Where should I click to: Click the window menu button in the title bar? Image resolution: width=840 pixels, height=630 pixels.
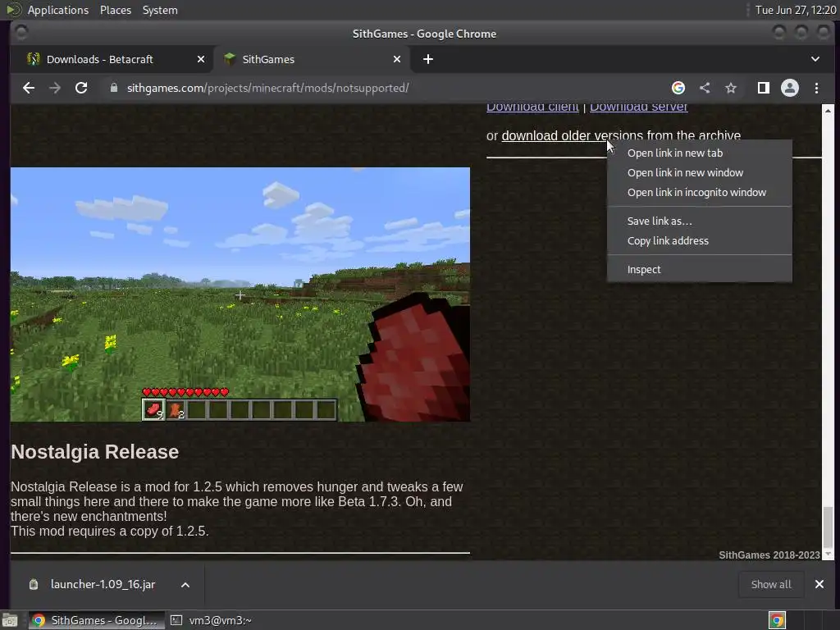pyautogui.click(x=21, y=33)
